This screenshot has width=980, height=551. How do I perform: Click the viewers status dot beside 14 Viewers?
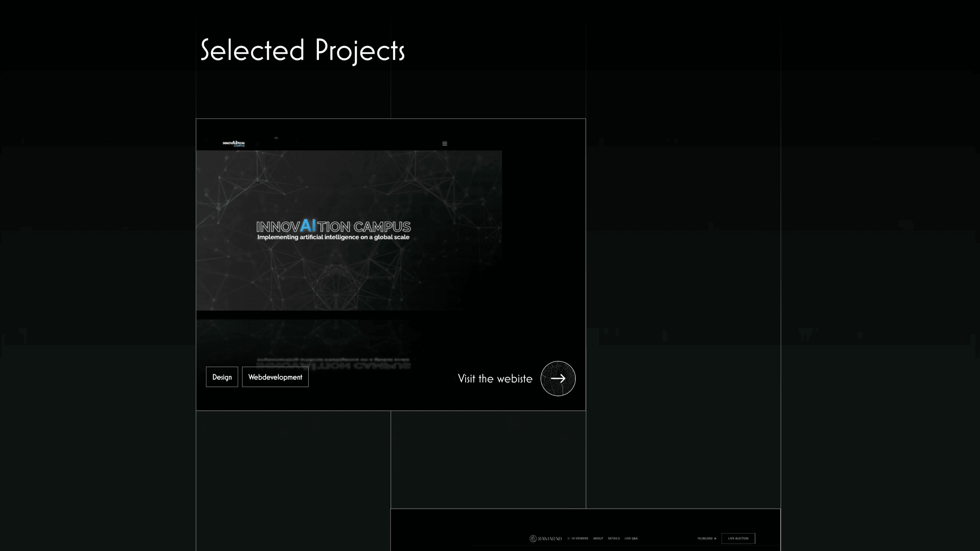(568, 538)
